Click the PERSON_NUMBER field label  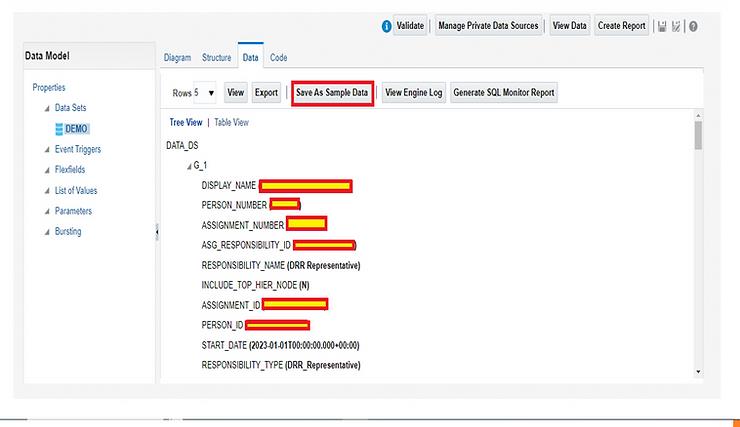(234, 205)
